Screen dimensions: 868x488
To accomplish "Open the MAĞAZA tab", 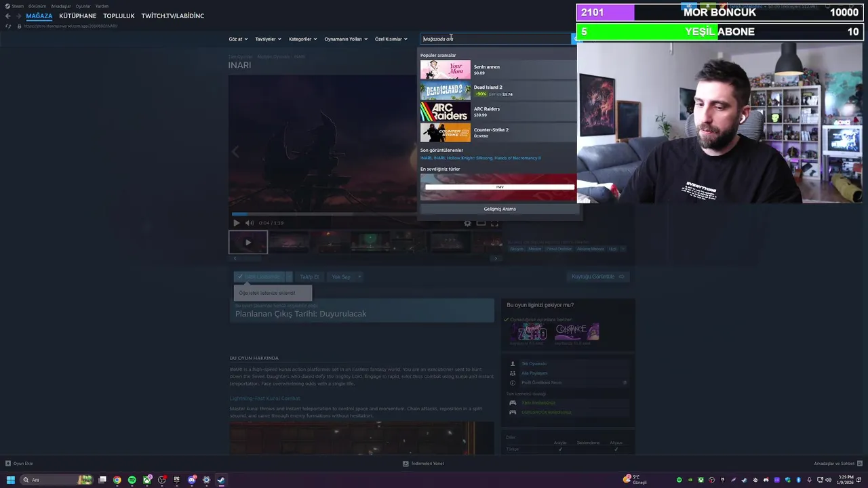I will (x=39, y=16).
